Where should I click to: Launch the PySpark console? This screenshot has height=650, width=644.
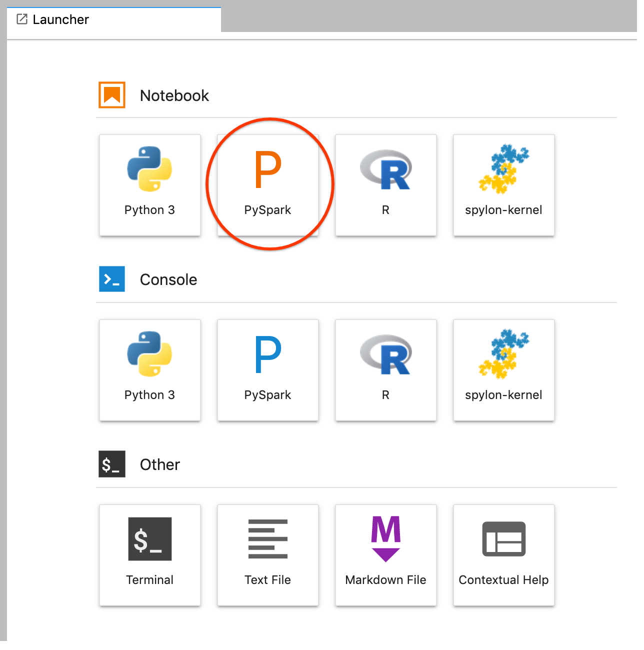click(267, 369)
